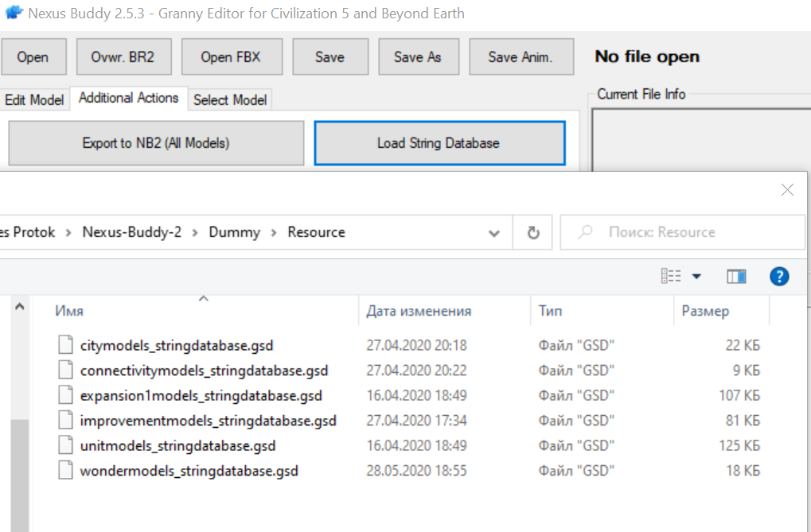Click the date 28.05.2020 18:55

[x=416, y=471]
